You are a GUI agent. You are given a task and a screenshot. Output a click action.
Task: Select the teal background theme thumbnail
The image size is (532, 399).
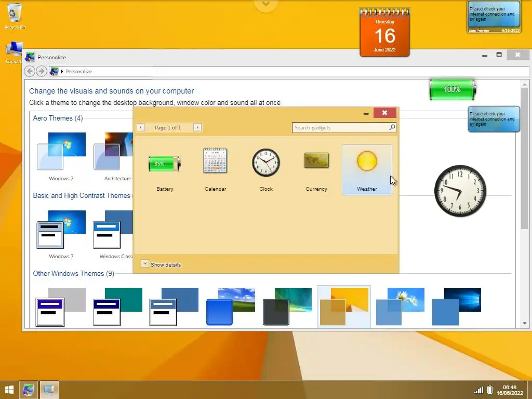click(117, 307)
